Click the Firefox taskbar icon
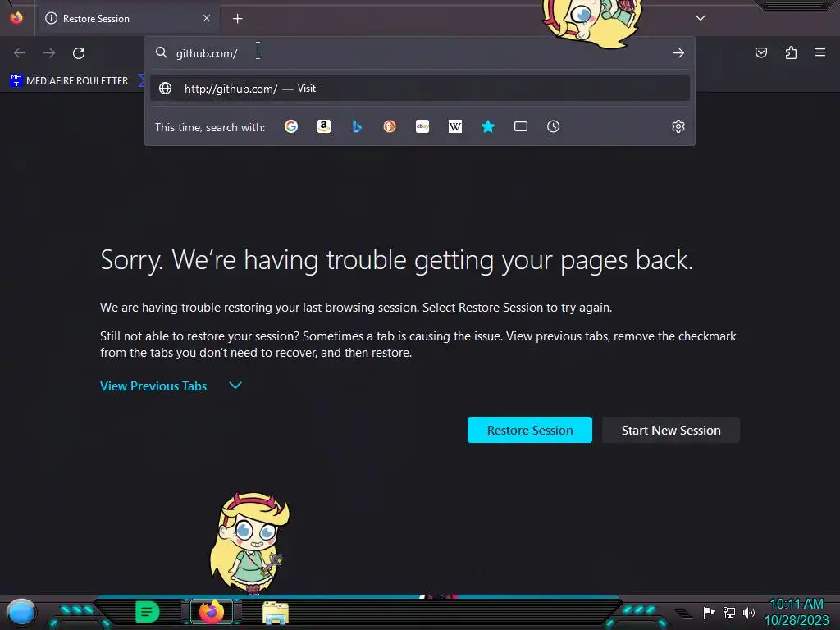The width and height of the screenshot is (840, 630). point(212,612)
